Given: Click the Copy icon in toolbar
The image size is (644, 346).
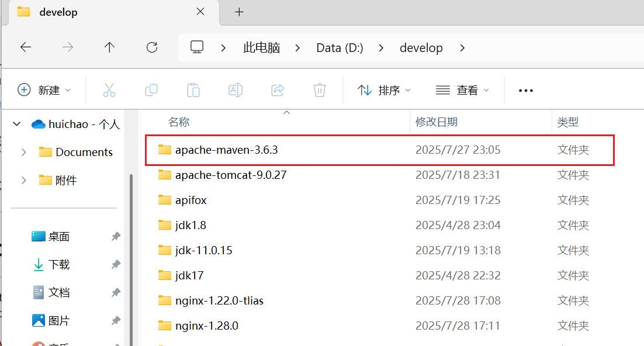Looking at the screenshot, I should [151, 90].
